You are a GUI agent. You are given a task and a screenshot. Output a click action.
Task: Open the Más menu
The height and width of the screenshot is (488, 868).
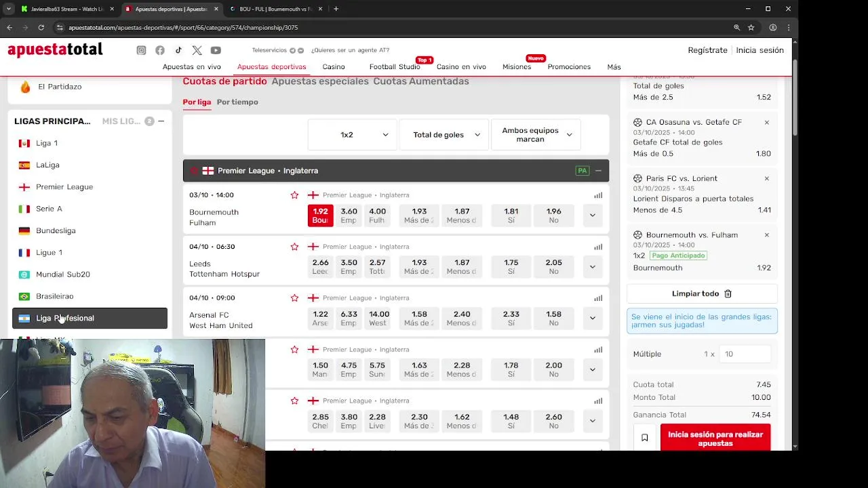click(614, 67)
